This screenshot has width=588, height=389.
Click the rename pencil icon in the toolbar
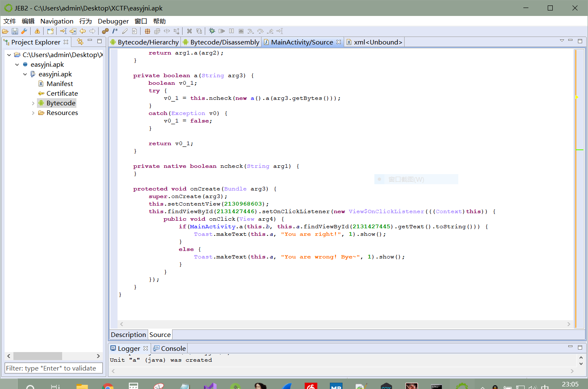[125, 31]
